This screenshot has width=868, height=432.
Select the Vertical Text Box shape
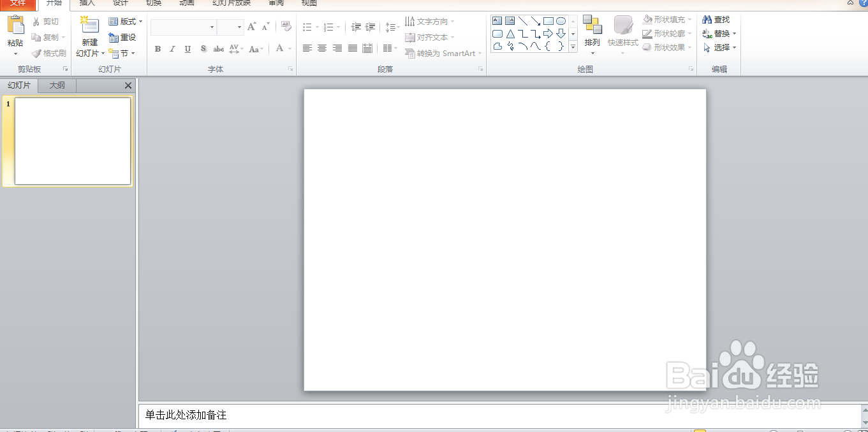[x=510, y=21]
